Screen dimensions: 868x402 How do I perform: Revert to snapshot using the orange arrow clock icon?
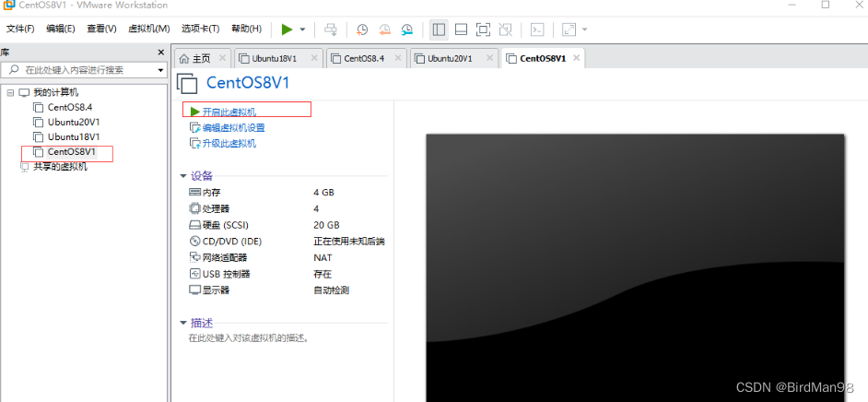click(x=385, y=30)
